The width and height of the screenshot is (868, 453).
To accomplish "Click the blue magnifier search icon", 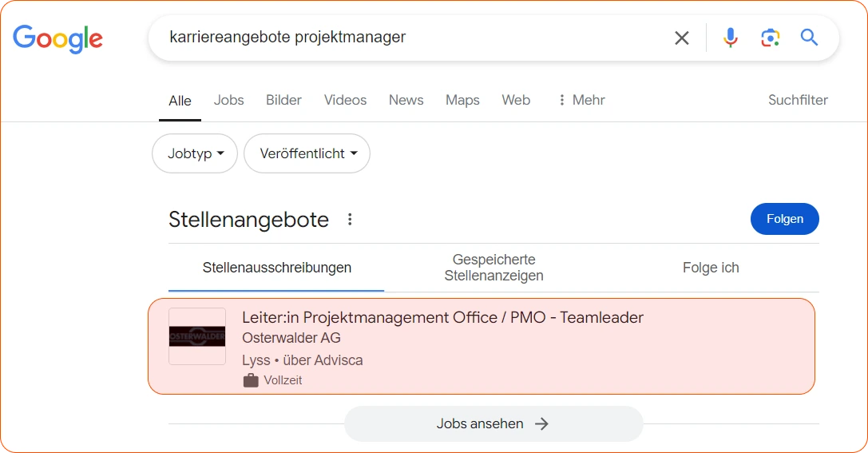I will point(809,38).
